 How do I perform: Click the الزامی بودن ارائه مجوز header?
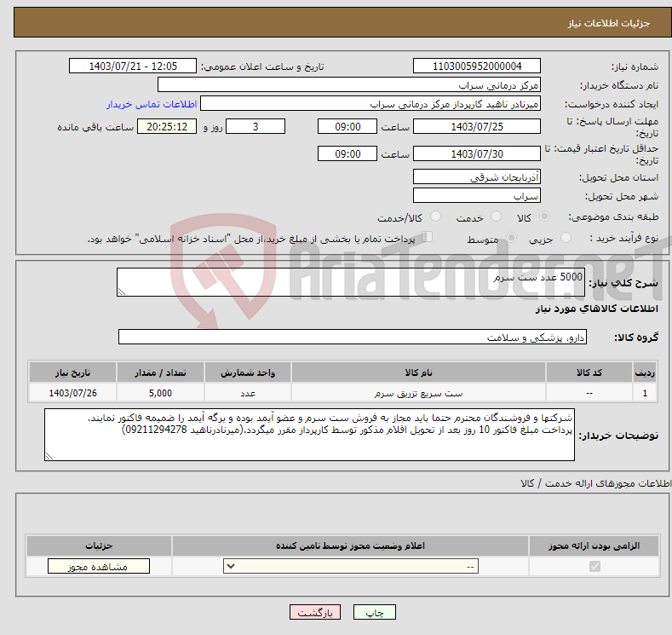pyautogui.click(x=594, y=546)
